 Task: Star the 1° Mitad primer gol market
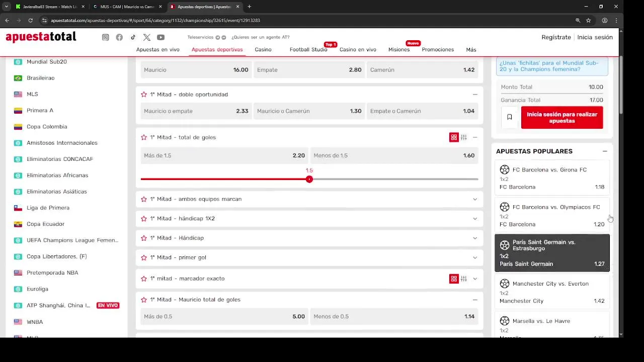point(144,257)
